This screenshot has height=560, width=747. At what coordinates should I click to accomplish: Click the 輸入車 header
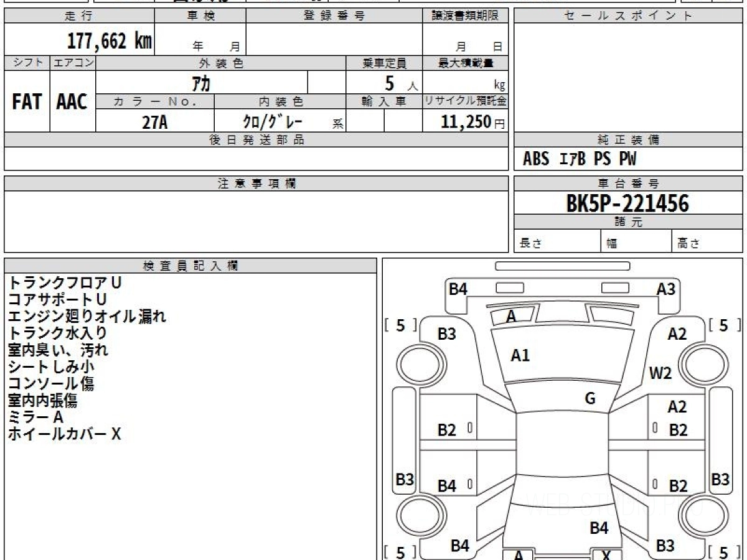point(384,101)
